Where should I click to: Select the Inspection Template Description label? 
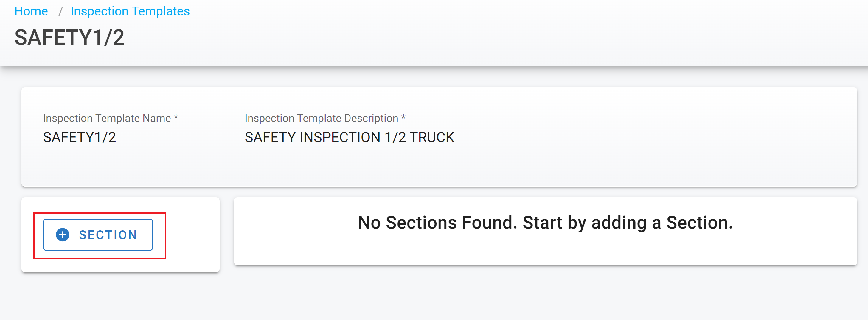(x=321, y=118)
